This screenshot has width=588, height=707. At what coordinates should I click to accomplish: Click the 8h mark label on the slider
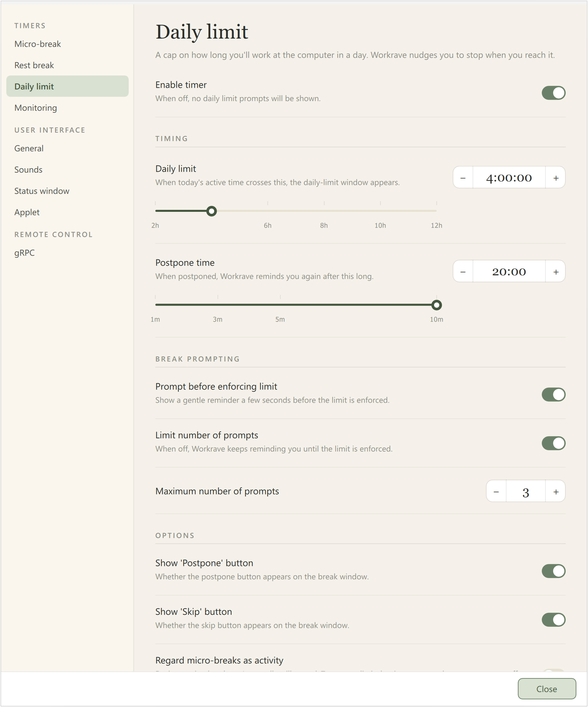[324, 225]
